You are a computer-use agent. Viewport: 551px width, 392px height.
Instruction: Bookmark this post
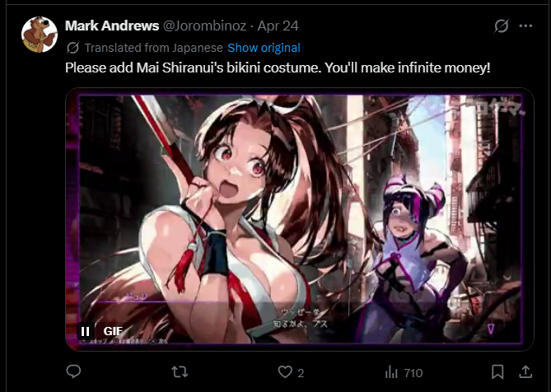pos(497,372)
